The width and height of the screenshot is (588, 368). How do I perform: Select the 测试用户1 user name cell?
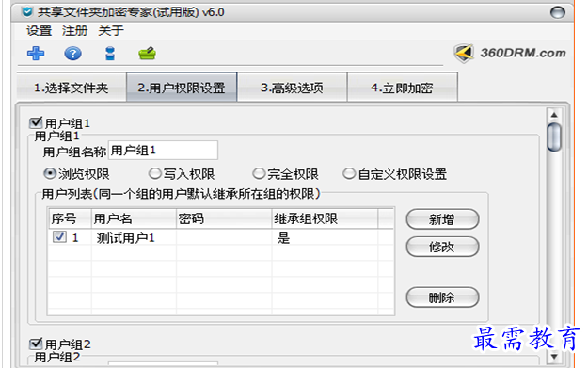click(x=125, y=238)
